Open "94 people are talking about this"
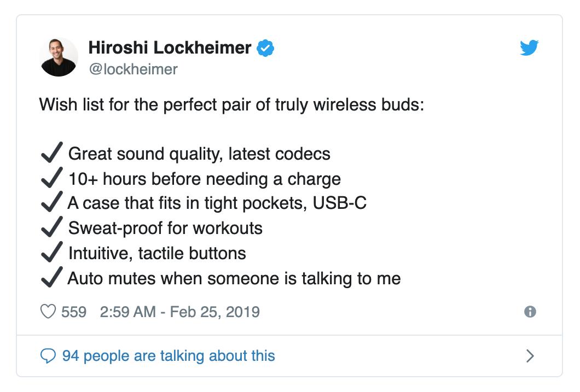The image size is (580, 392). click(x=169, y=356)
